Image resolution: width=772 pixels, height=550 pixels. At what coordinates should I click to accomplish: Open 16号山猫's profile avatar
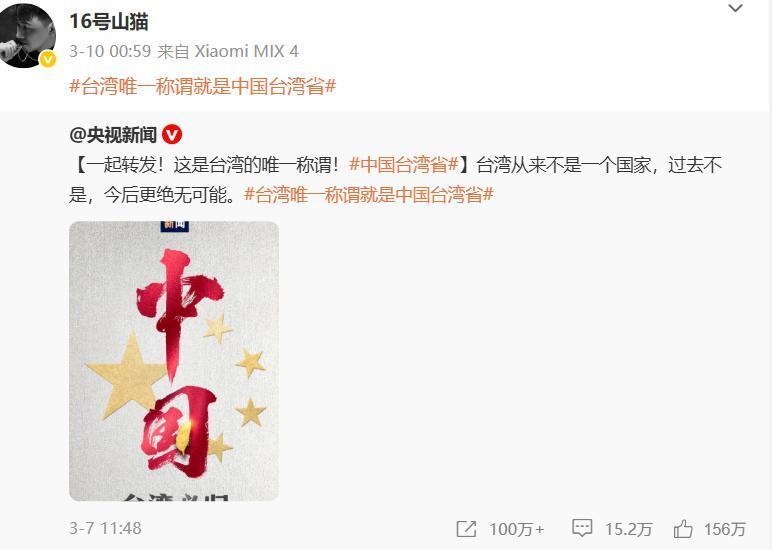coord(27,35)
